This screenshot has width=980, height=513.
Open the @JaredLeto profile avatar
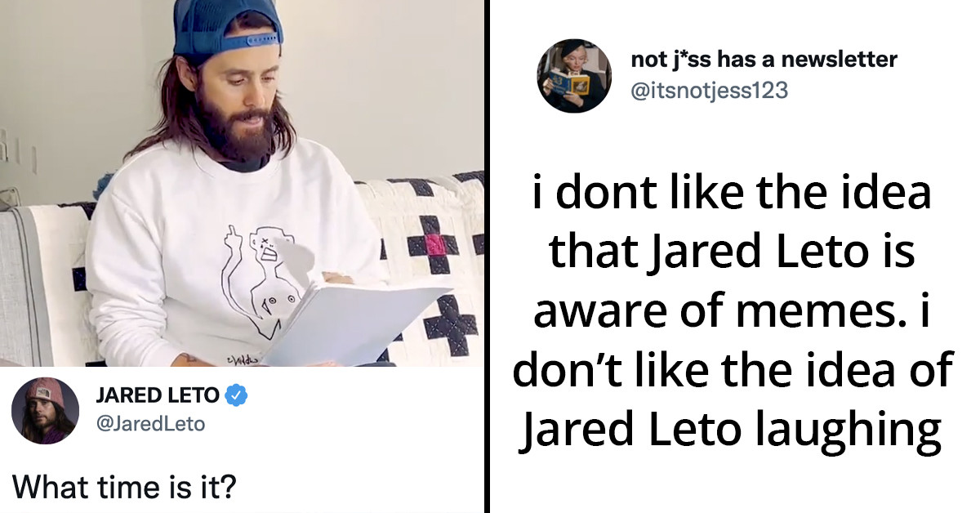46,411
